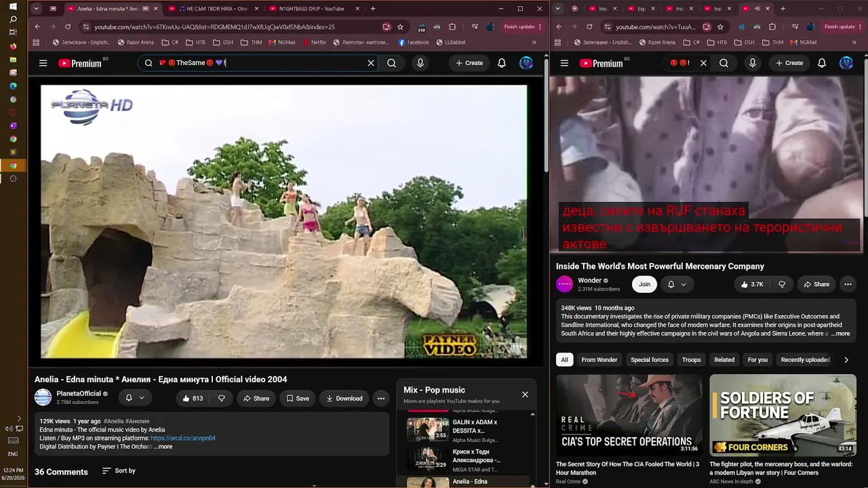Open the orcd.co/annpn04 streaming link
This screenshot has height=488, width=868.
pyautogui.click(x=183, y=438)
